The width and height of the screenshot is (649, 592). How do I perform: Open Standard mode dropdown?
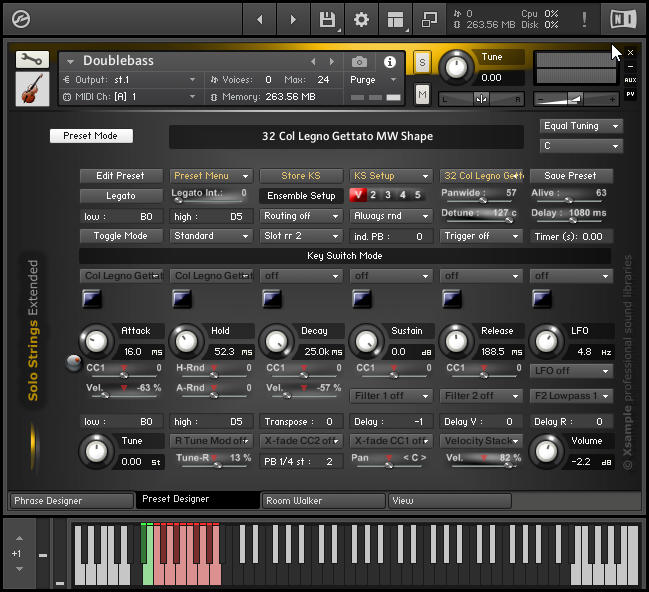click(211, 236)
